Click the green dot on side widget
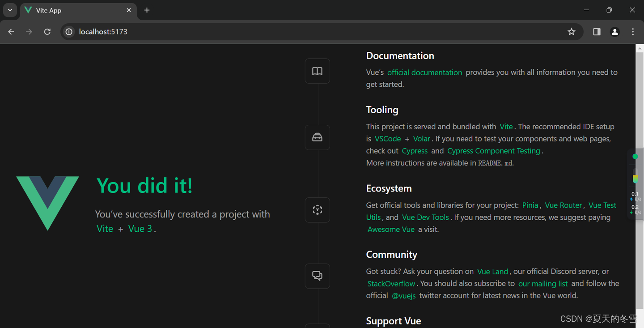This screenshot has height=328, width=644. click(x=635, y=157)
